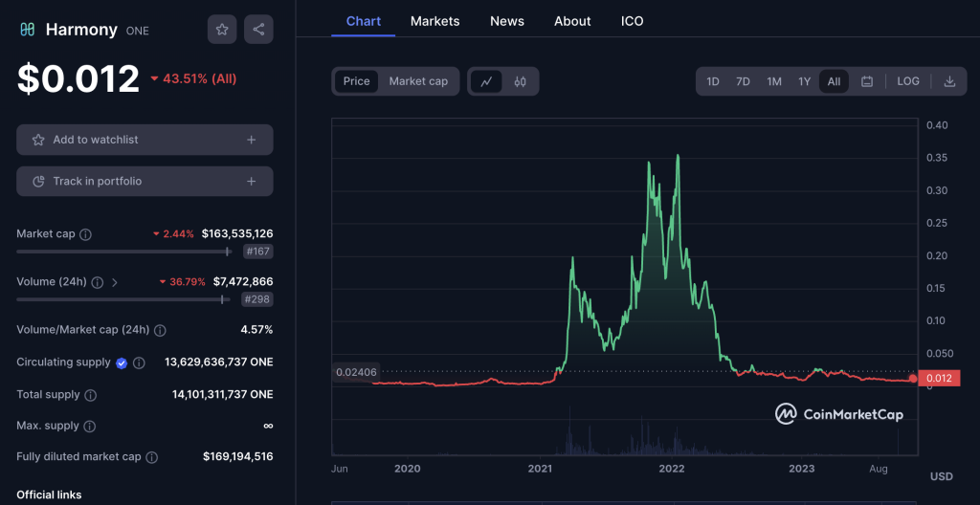Click the Market cap rank slider bar
This screenshot has width=980, height=505.
[124, 252]
